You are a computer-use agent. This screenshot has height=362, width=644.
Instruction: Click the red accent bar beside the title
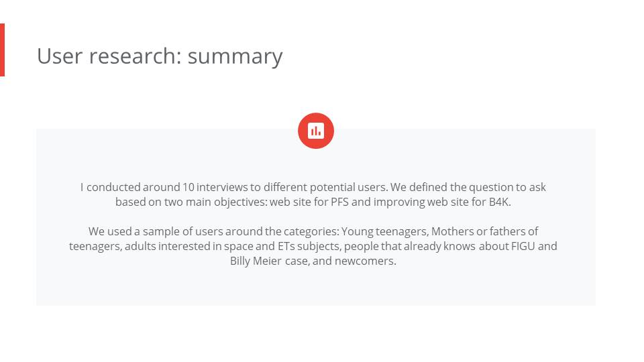[x=2, y=50]
